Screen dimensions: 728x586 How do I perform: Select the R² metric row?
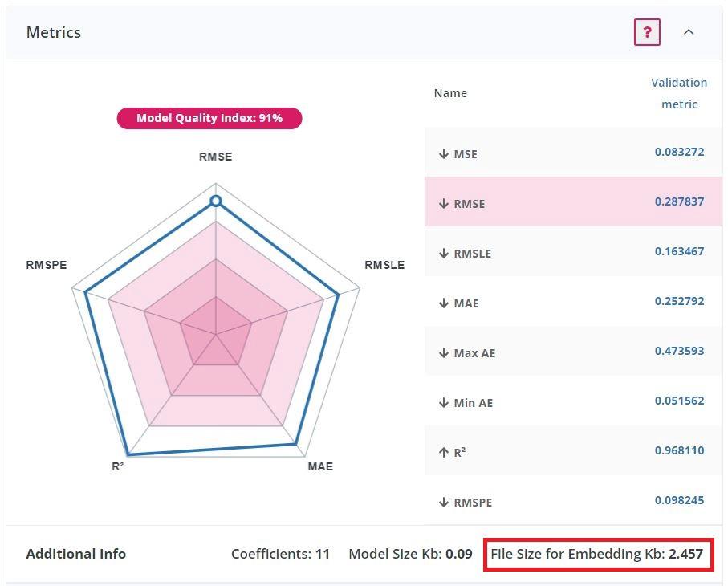(573, 451)
